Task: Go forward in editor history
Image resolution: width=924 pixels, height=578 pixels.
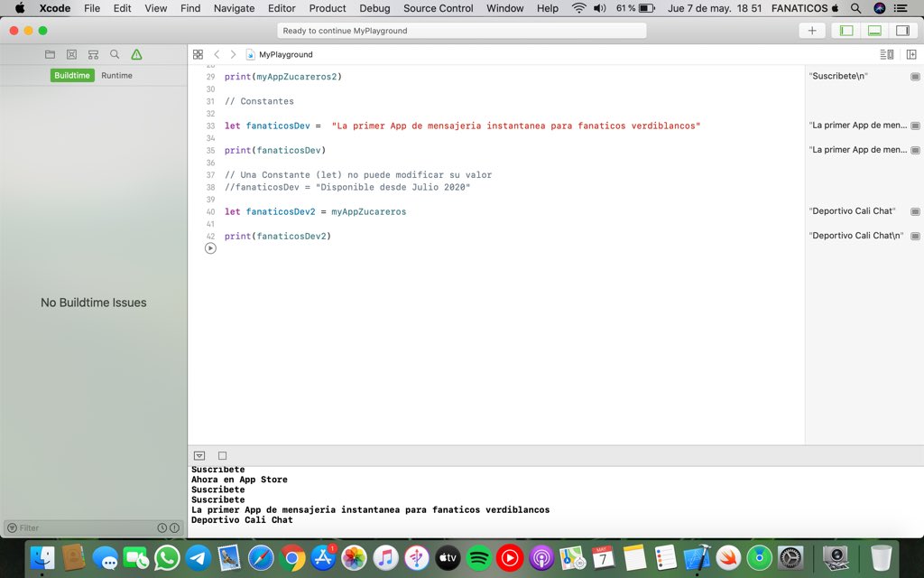Action: pos(234,54)
